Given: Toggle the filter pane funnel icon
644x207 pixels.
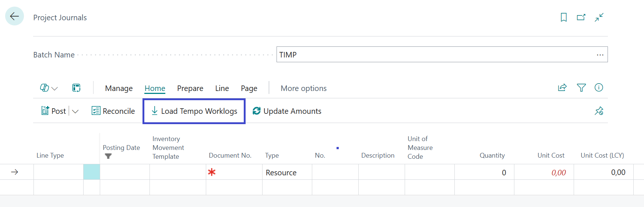Looking at the screenshot, I should [581, 88].
